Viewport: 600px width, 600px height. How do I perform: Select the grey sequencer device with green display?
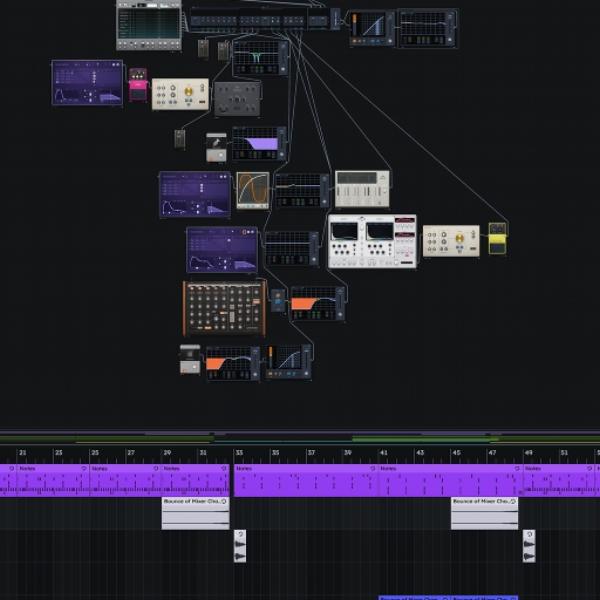(x=149, y=25)
